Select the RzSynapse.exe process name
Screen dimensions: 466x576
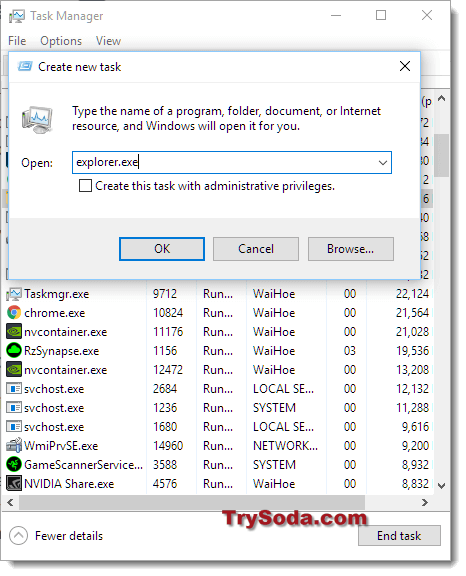point(62,351)
